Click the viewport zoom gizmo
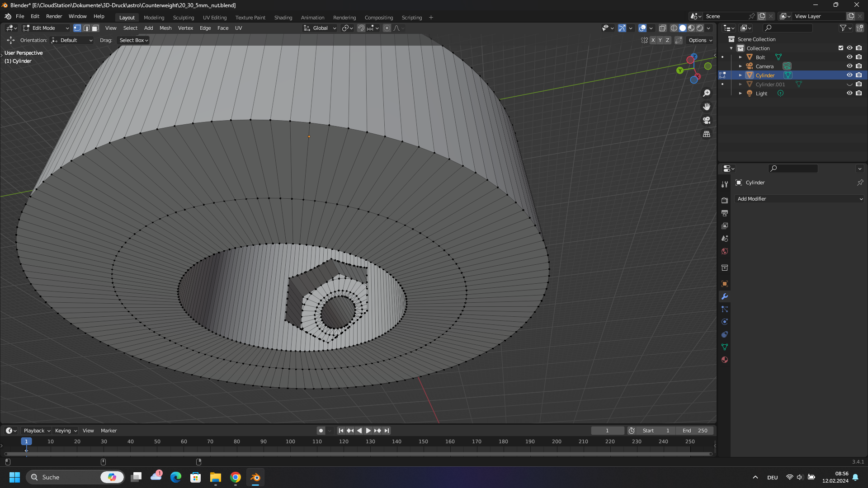Image resolution: width=868 pixels, height=488 pixels. [x=707, y=93]
